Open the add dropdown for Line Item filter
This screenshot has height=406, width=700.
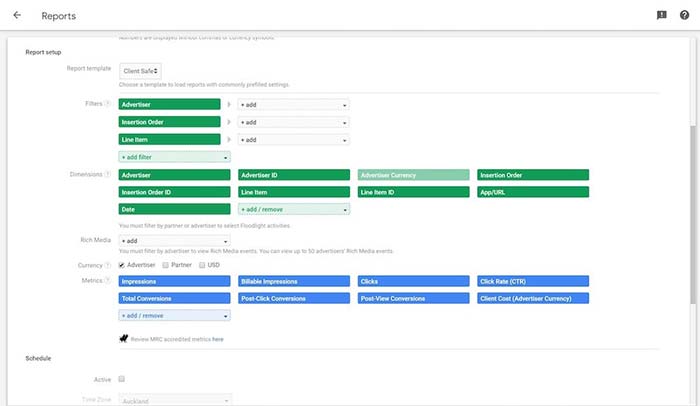click(293, 140)
